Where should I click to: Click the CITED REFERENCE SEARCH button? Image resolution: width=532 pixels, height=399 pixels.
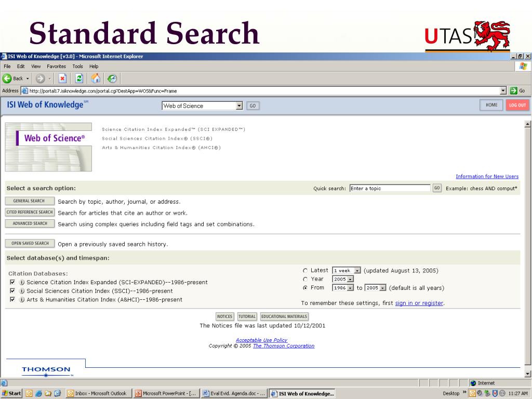tap(30, 212)
